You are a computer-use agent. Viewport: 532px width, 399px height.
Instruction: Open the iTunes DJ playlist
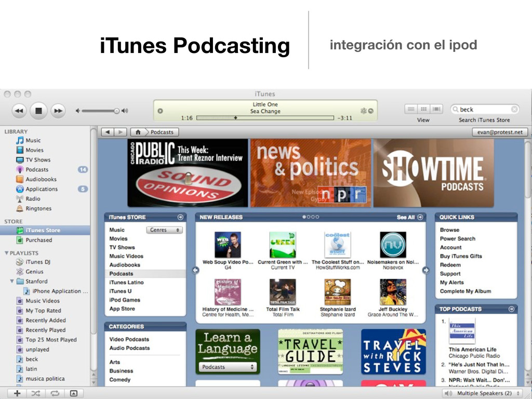pyautogui.click(x=37, y=262)
